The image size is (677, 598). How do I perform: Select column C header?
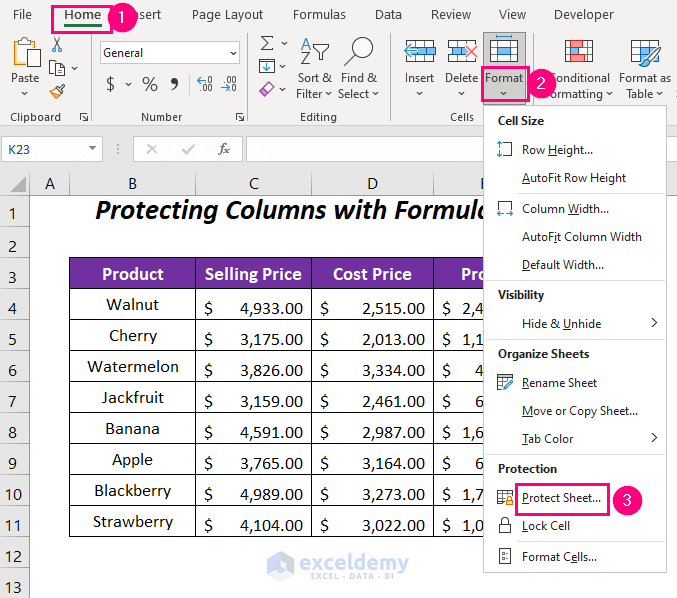coord(253,184)
